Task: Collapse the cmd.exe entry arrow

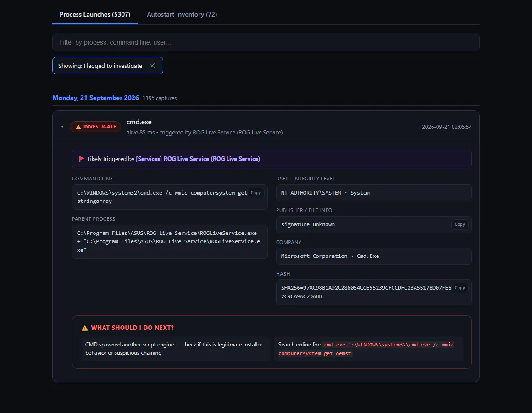Action: [62, 127]
